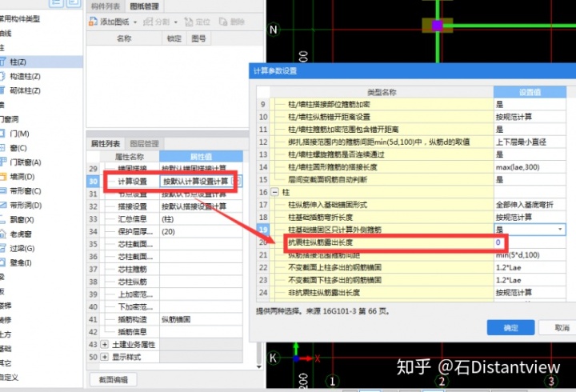Select 柱(Z) in the component tree
The width and height of the screenshot is (576, 392).
tap(18, 62)
